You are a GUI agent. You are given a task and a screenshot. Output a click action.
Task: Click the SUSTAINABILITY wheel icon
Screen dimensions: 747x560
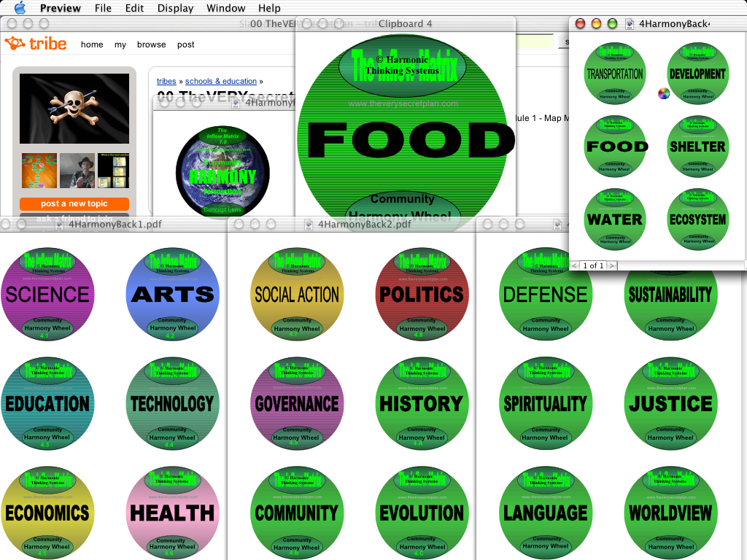coord(671,305)
